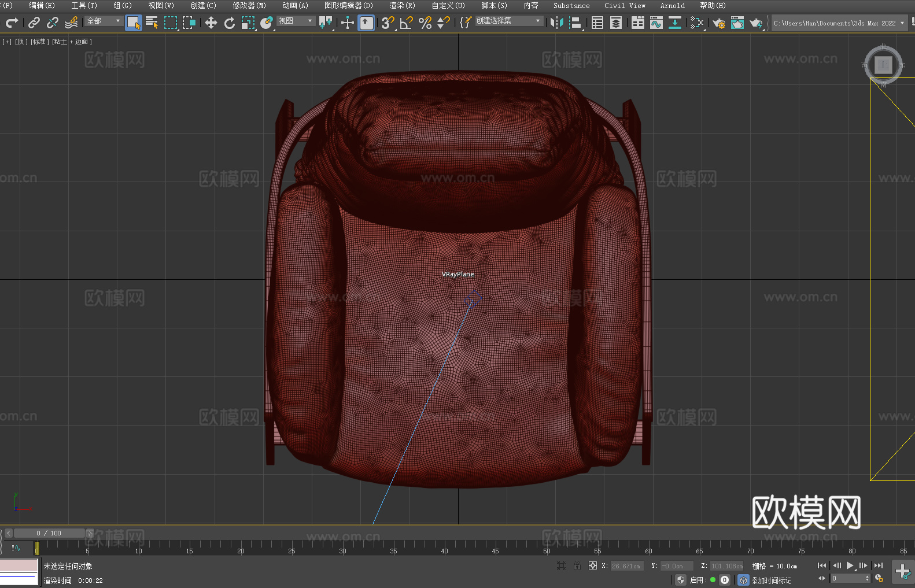The image size is (915, 588).
Task: Click the viewport [+] menu label
Action: pyautogui.click(x=7, y=42)
